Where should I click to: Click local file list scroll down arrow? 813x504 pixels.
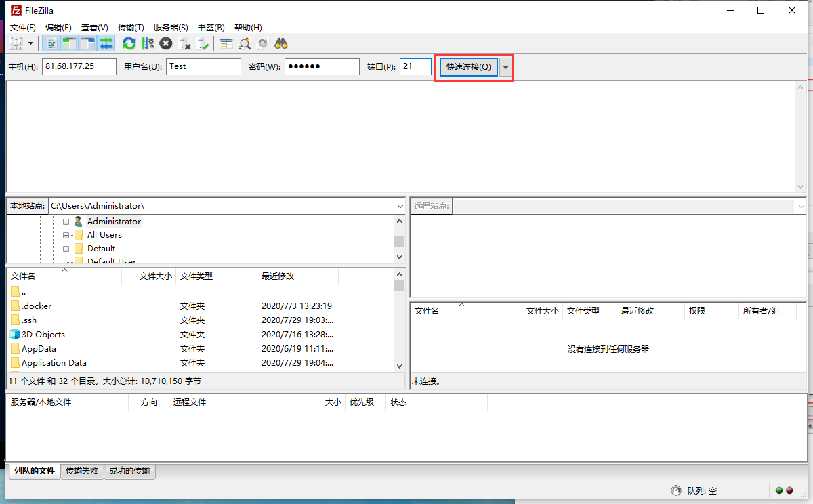point(400,366)
